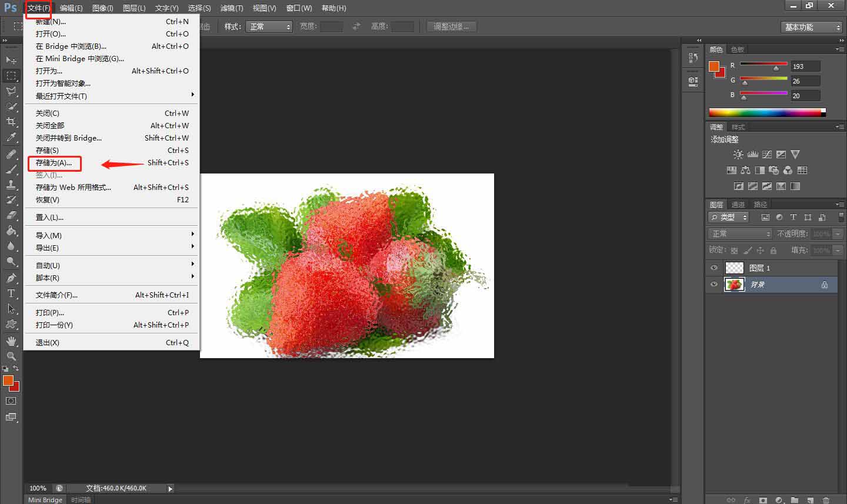Select the Horizontal Type tool
Screen dimensions: 847x504
tap(11, 293)
